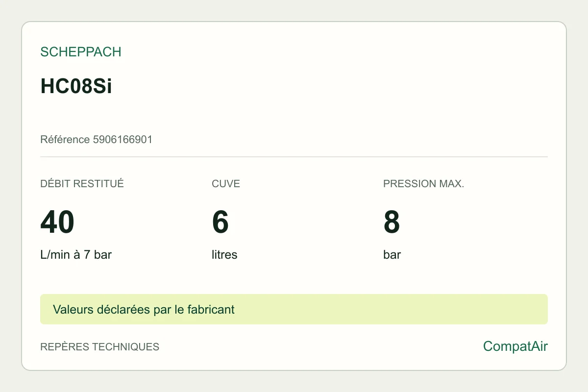The image size is (588, 392).
Task: Click the REPÈRES TECHNIQUES footer label
Action: pyautogui.click(x=99, y=347)
